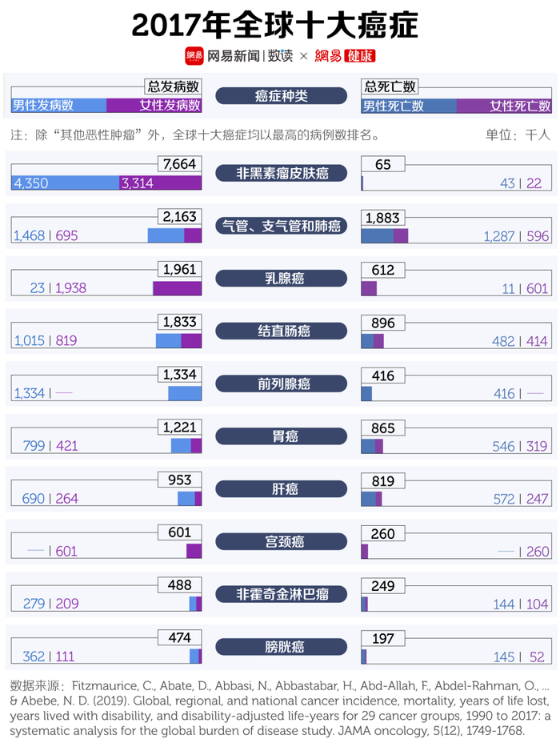Click the 癌症种类 header label
Image resolution: width=560 pixels, height=747 pixels.
282,96
